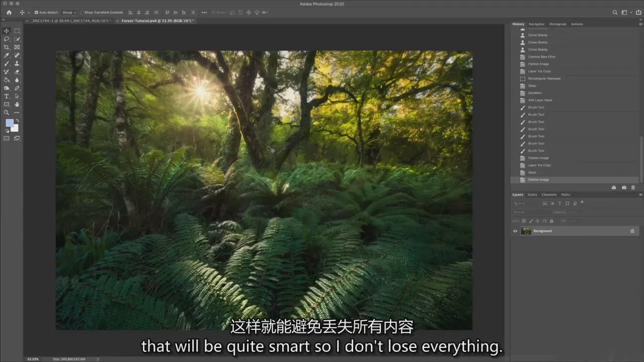
Task: Swap foreground and background colors arrow
Action: click(17, 120)
